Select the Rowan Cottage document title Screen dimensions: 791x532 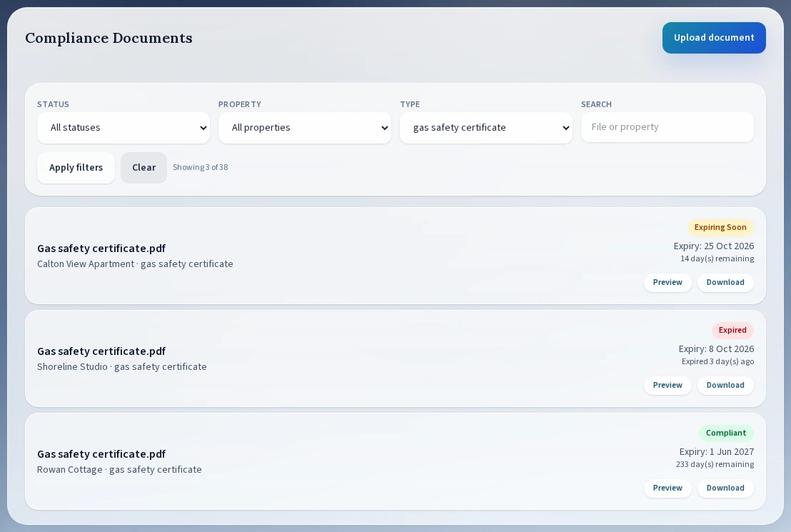101,454
